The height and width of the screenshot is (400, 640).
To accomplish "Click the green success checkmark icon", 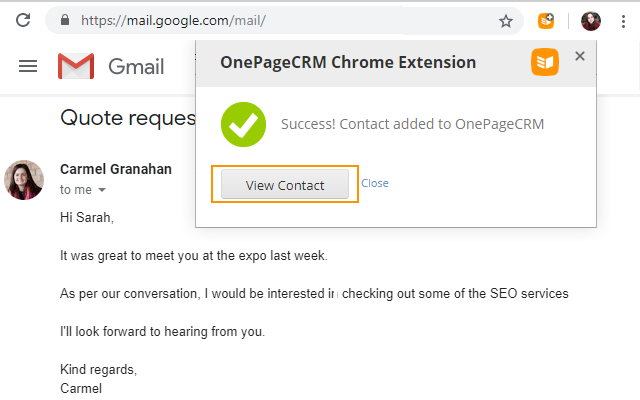I will pyautogui.click(x=243, y=124).
